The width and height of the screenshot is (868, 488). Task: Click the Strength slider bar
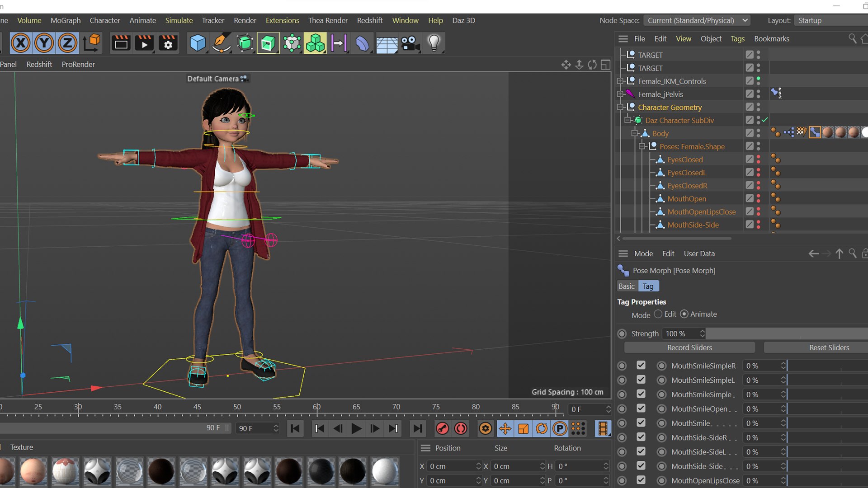tap(787, 333)
